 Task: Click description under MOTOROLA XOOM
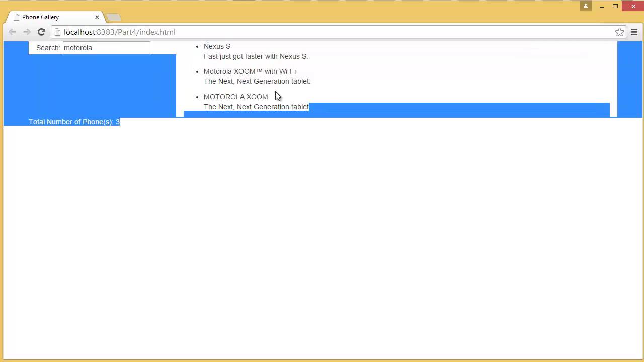tap(257, 107)
